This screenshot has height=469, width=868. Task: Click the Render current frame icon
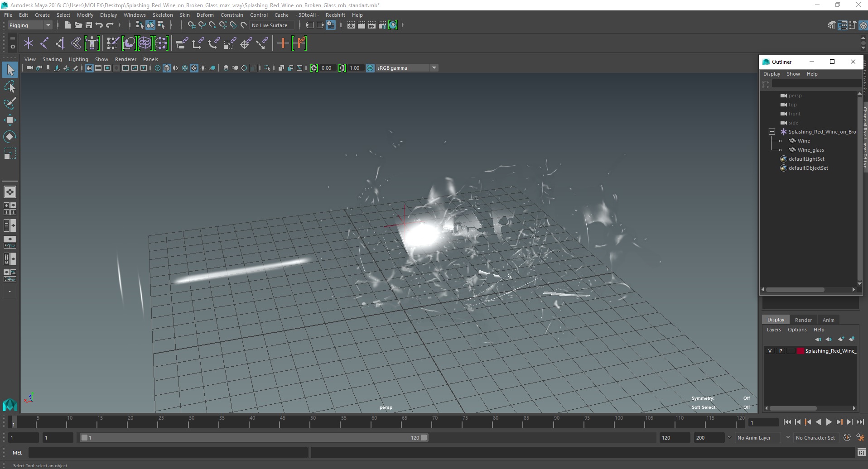tap(362, 25)
